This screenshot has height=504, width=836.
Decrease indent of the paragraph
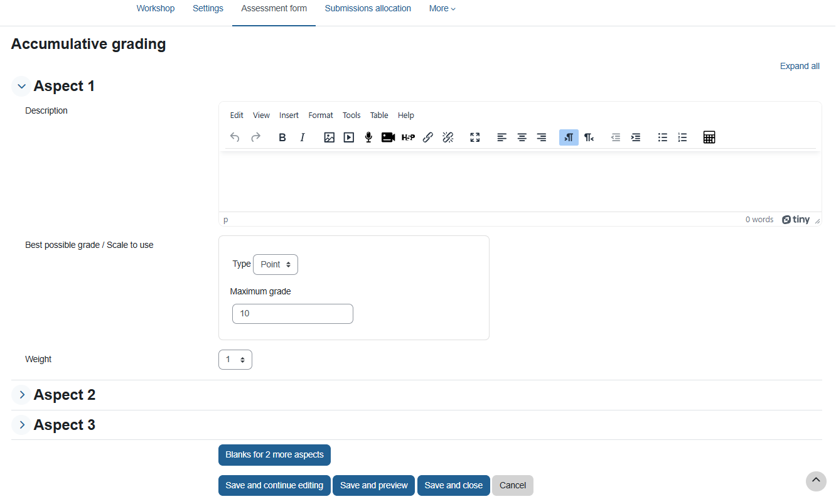[x=616, y=137]
